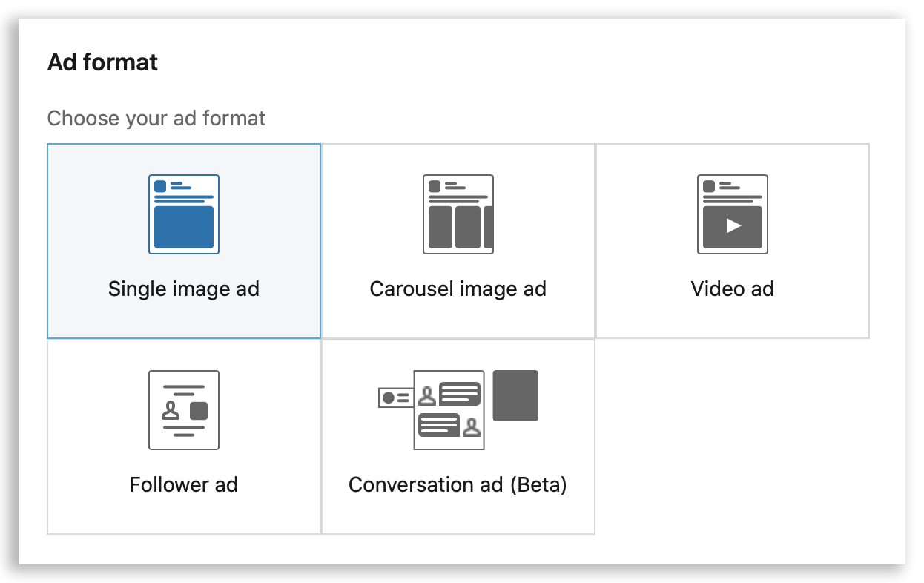This screenshot has height=583, width=924.
Task: Click the "Follower ad" label text
Action: [x=184, y=484]
